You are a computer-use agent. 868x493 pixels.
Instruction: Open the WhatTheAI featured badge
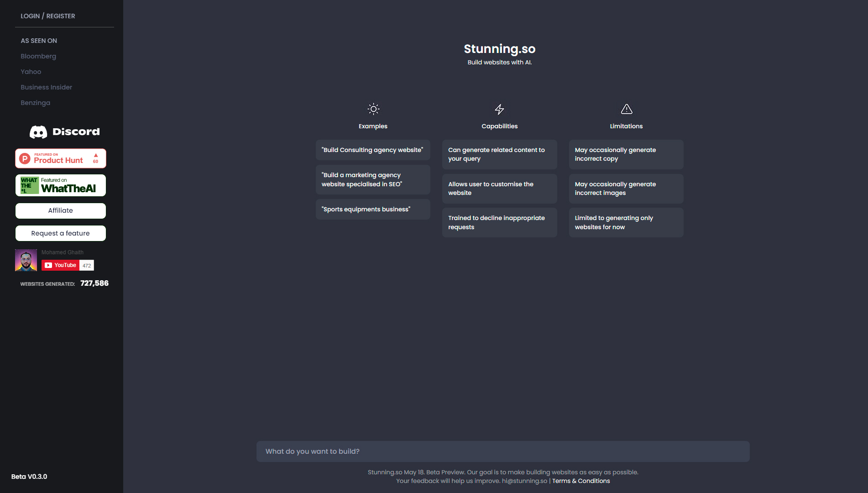pos(61,185)
